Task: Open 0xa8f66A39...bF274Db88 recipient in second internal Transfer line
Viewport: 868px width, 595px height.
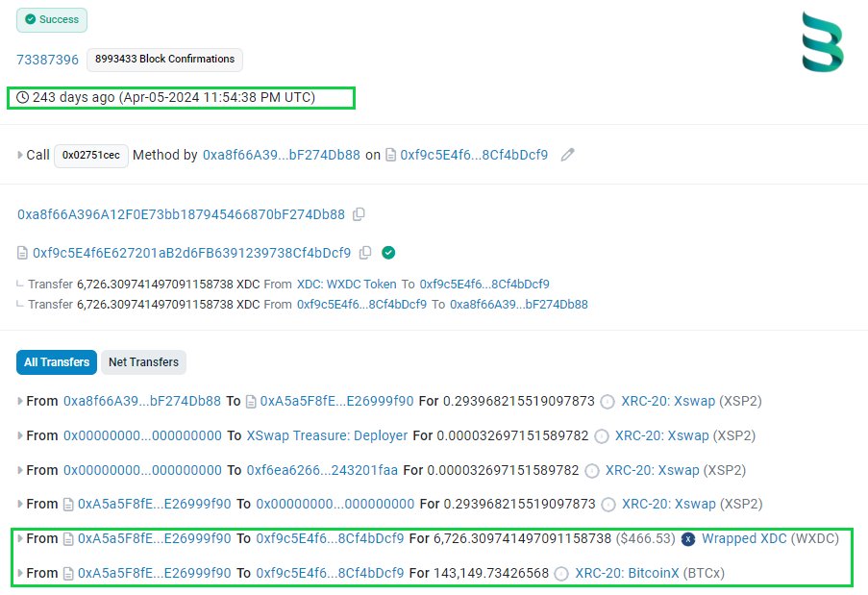Action: click(x=519, y=305)
